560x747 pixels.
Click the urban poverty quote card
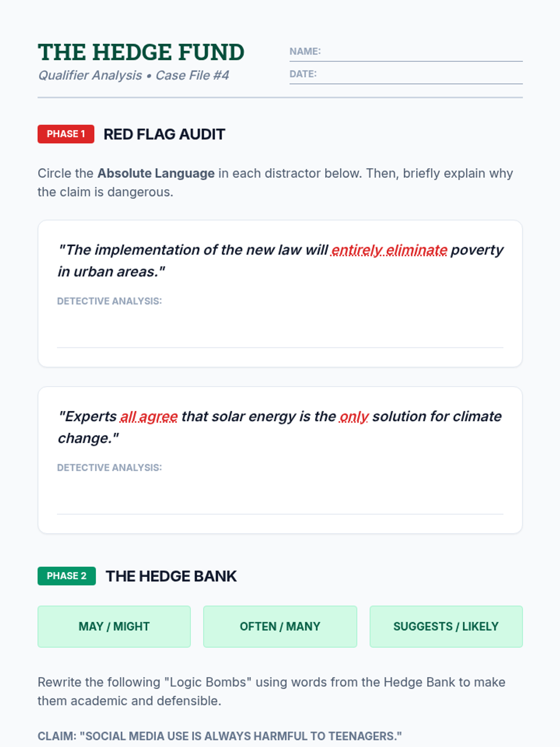280,294
